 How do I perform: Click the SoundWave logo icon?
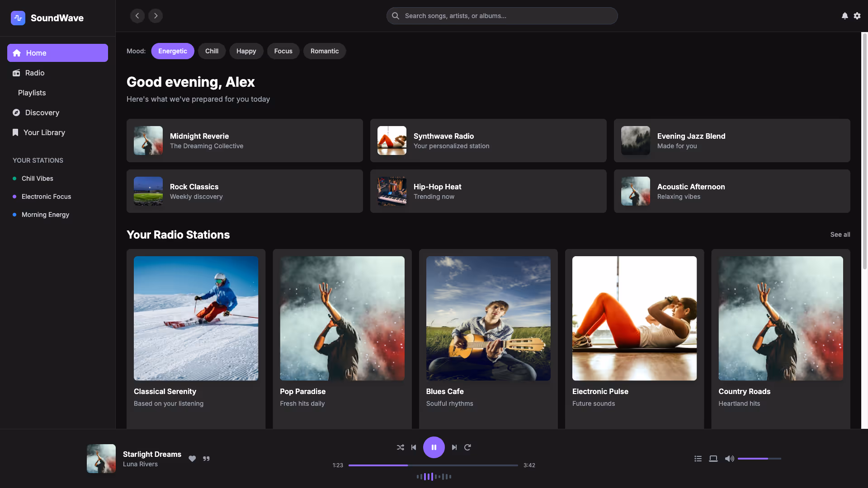coord(18,18)
